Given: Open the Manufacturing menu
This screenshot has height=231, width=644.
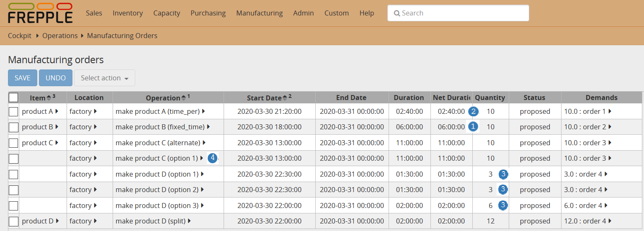Looking at the screenshot, I should coord(259,13).
